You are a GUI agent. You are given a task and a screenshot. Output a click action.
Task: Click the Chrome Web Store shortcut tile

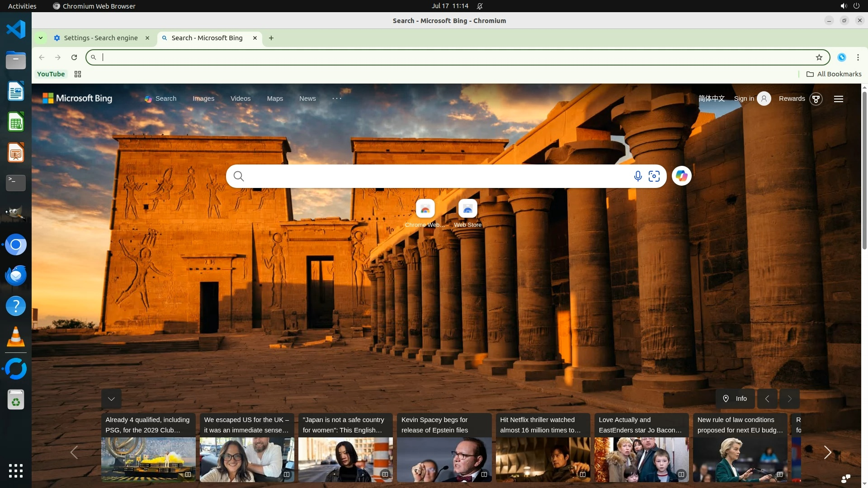point(425,209)
